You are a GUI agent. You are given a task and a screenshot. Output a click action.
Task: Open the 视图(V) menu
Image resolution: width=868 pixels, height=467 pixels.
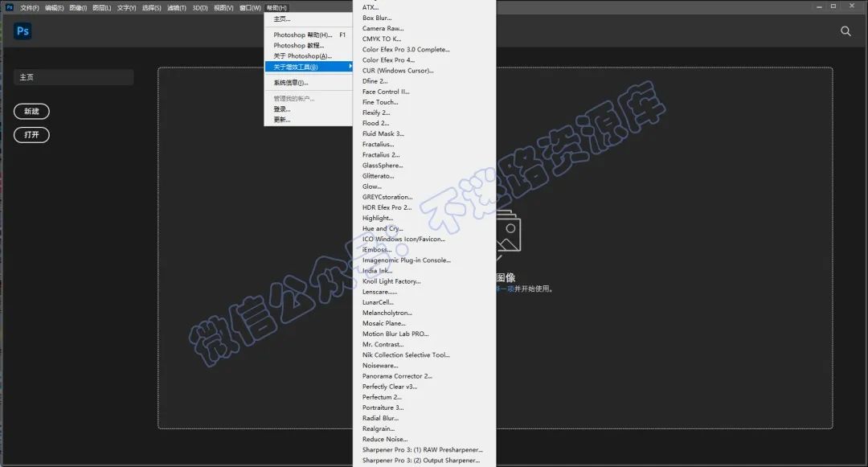click(223, 8)
